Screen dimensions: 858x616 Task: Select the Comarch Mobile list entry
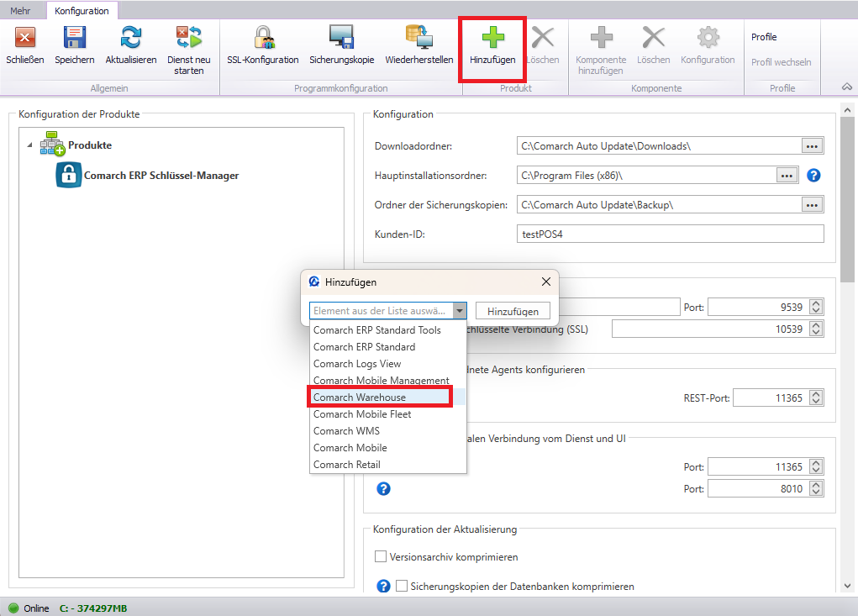point(388,447)
